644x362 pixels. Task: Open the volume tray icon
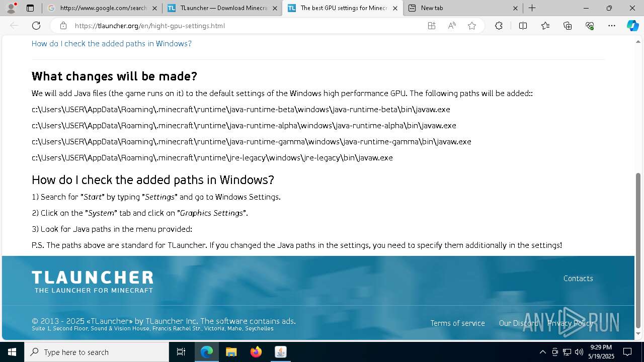click(x=579, y=352)
